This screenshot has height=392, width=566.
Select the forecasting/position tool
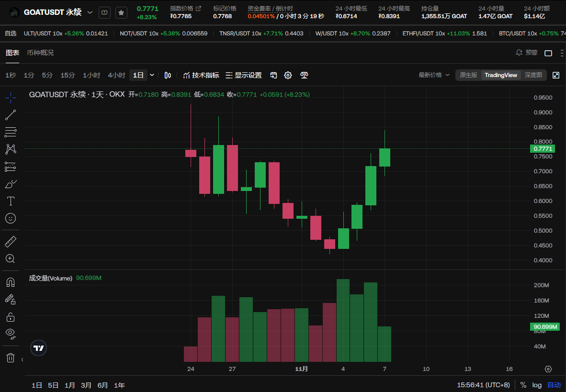pos(11,167)
